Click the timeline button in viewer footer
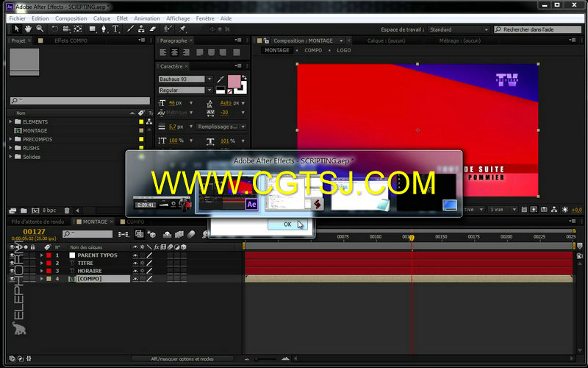This screenshot has width=588, height=368. click(x=544, y=210)
